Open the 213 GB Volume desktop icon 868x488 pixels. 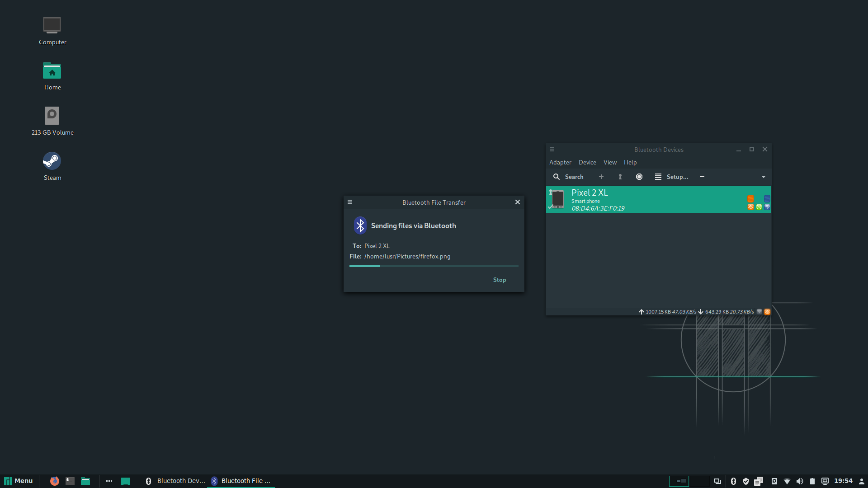(x=52, y=121)
